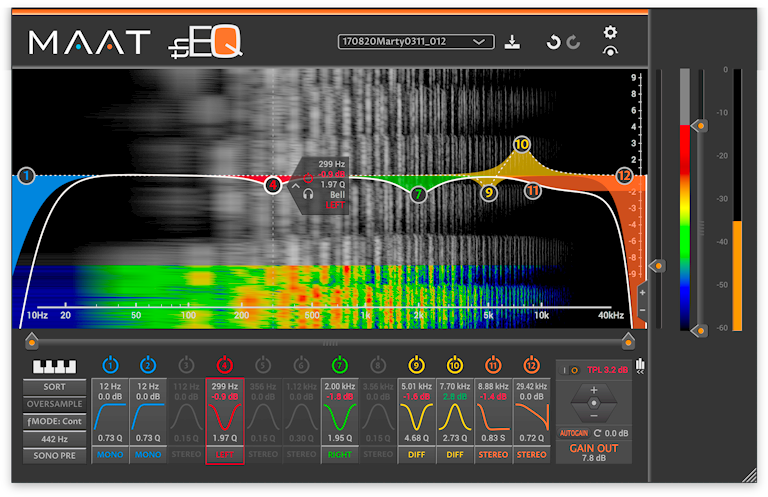Click the piano keyboard icon

56,367
